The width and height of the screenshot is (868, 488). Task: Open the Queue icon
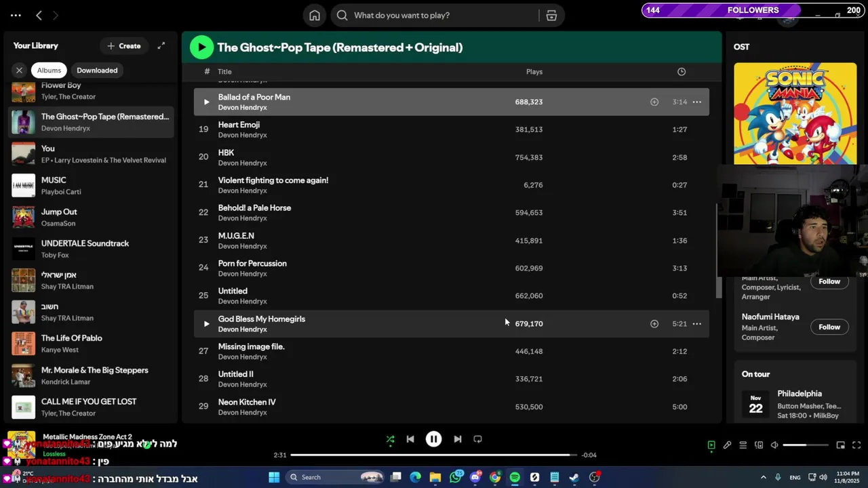743,445
